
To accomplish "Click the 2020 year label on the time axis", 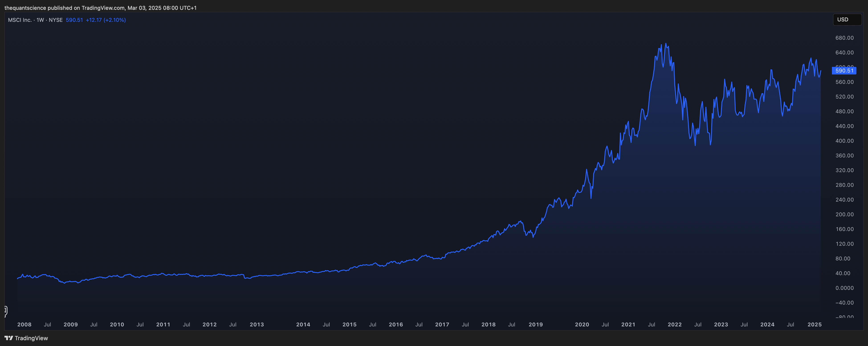I will pyautogui.click(x=582, y=324).
